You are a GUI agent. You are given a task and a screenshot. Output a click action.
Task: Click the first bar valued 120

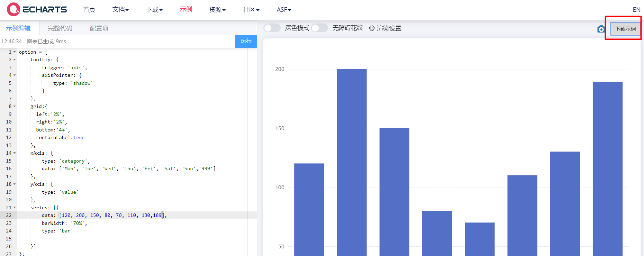309,210
